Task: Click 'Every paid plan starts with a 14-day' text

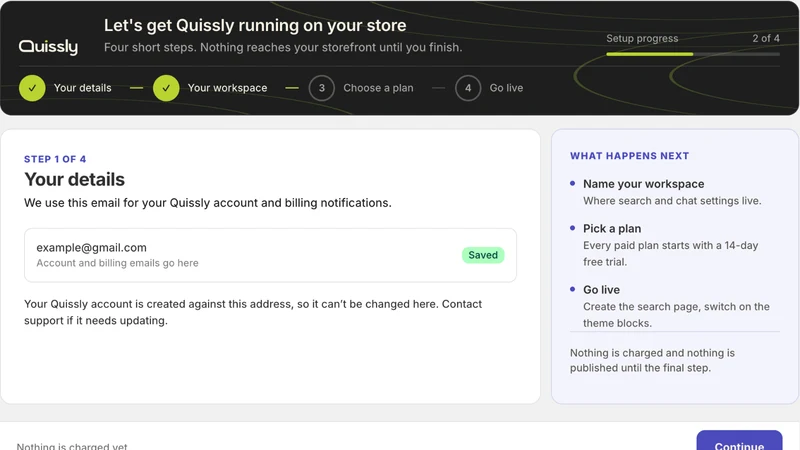Action: tap(670, 245)
